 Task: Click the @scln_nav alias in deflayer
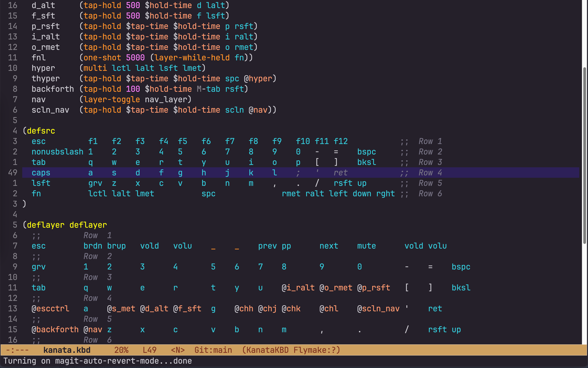(378, 309)
